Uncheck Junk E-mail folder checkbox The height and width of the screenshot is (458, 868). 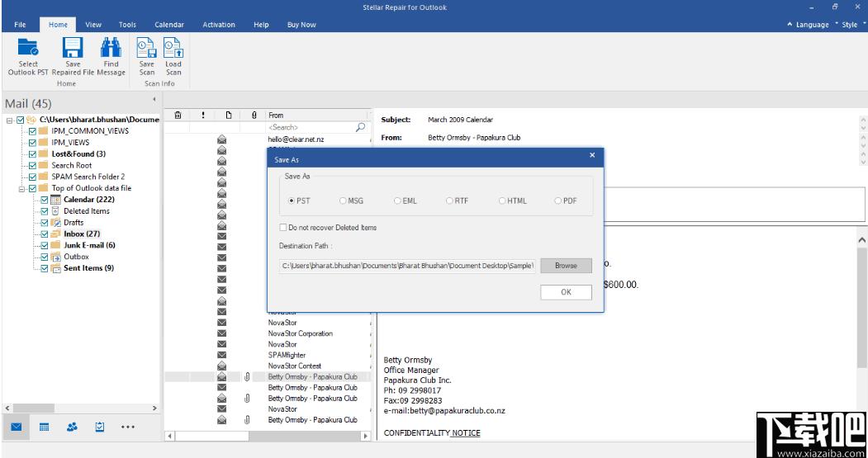(x=45, y=245)
